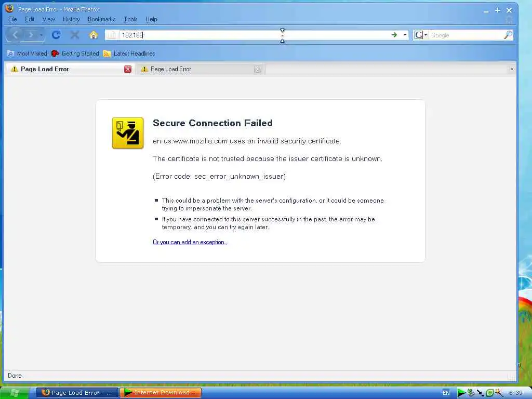Click the black arrow network tray icon

point(480,393)
